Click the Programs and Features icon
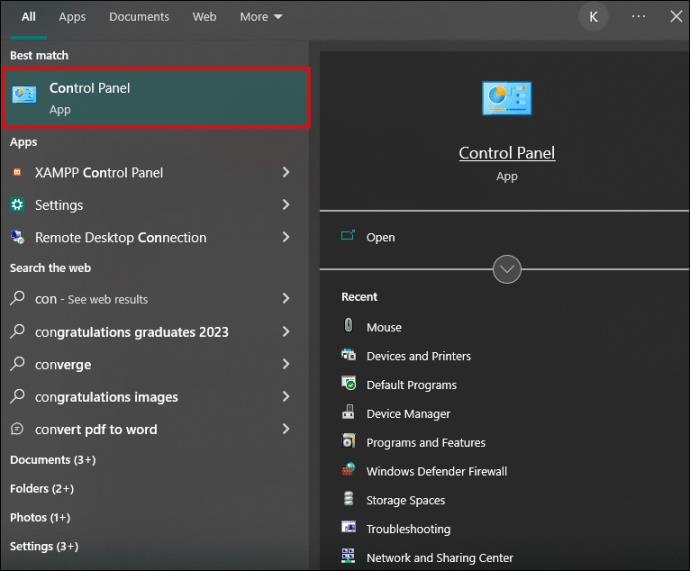Viewport: 690px width, 571px height. click(348, 441)
